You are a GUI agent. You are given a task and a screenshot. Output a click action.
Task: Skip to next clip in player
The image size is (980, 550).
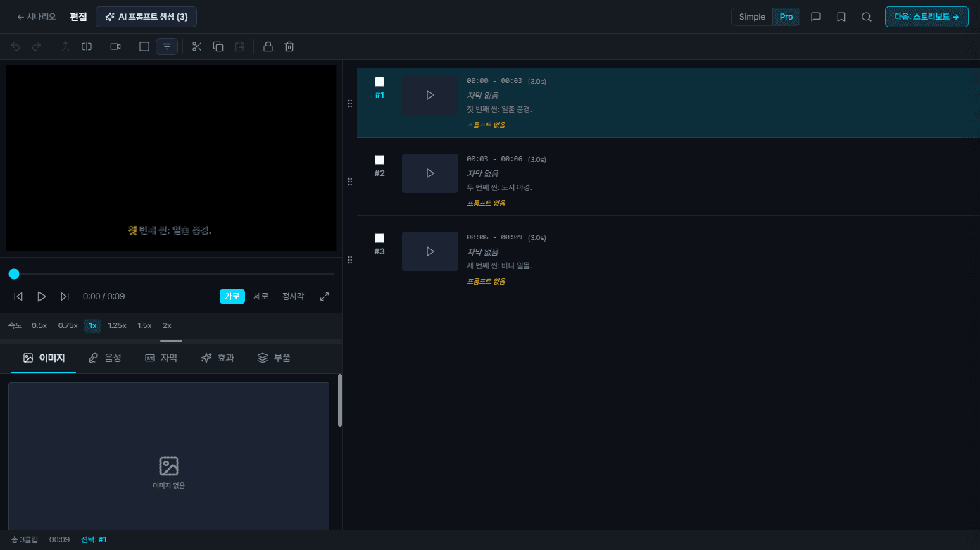tap(65, 296)
